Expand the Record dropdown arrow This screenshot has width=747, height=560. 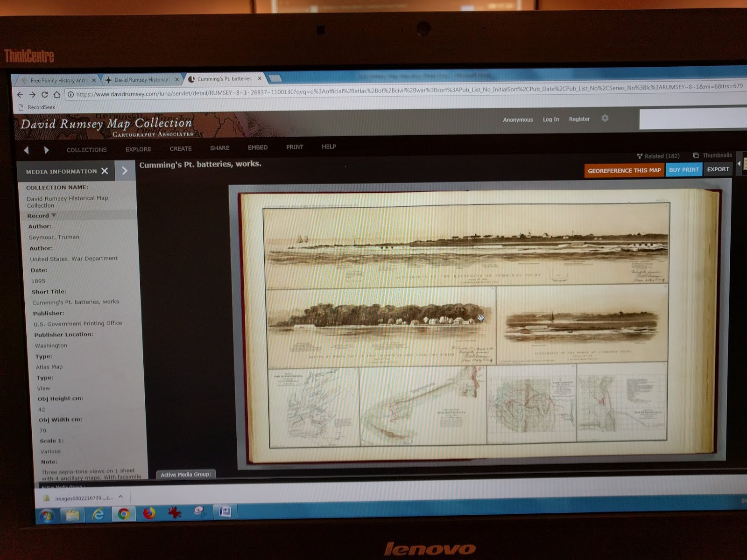54,215
